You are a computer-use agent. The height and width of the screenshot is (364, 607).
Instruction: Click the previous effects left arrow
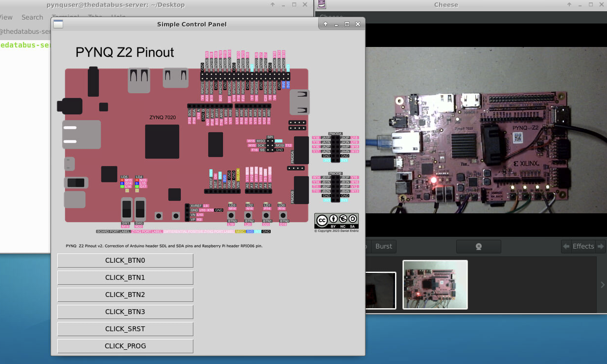click(x=566, y=246)
